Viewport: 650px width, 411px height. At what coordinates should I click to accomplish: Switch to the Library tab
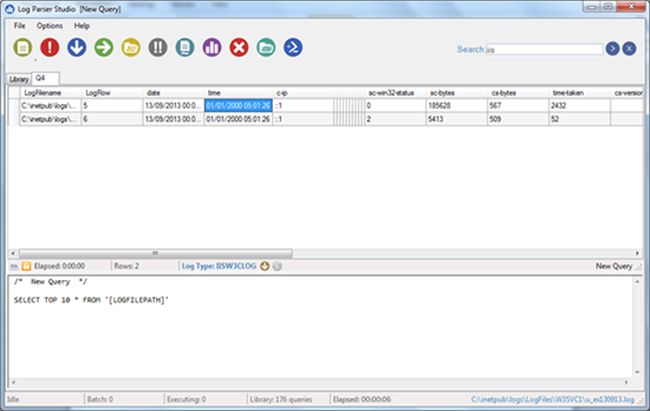coord(19,79)
